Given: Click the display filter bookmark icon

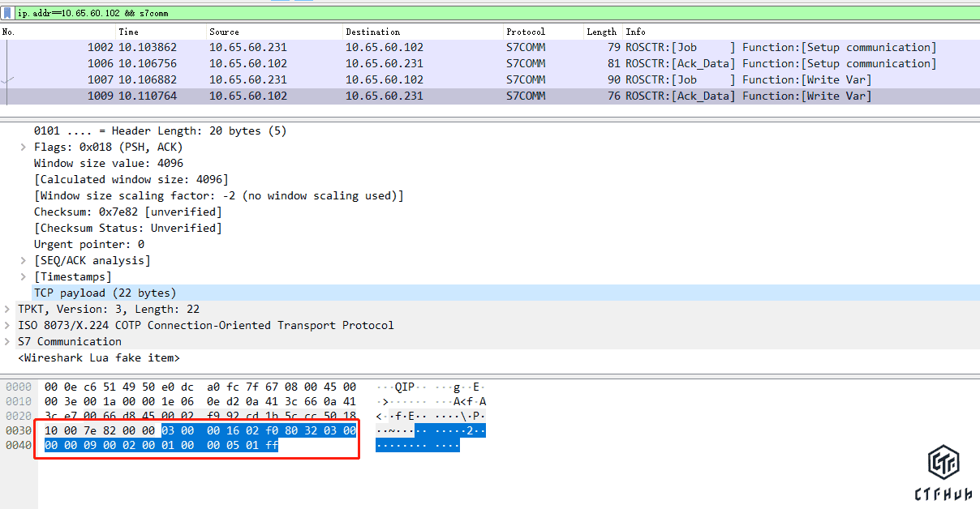Looking at the screenshot, I should click(7, 14).
